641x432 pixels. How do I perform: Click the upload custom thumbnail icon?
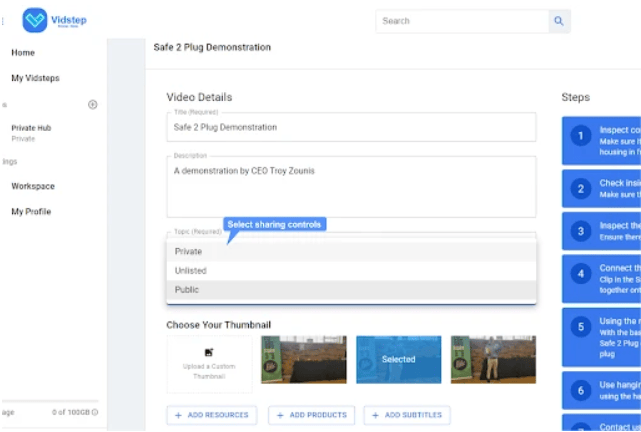point(208,352)
